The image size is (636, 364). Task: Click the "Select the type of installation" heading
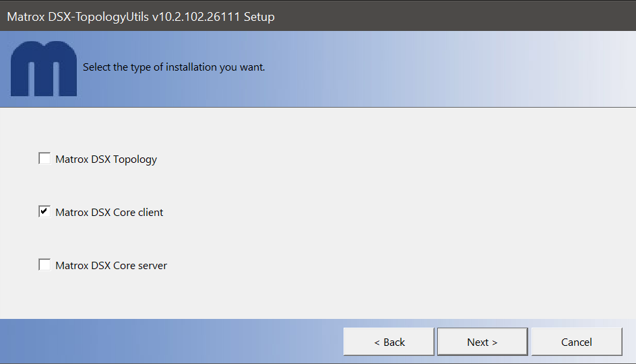pos(173,67)
